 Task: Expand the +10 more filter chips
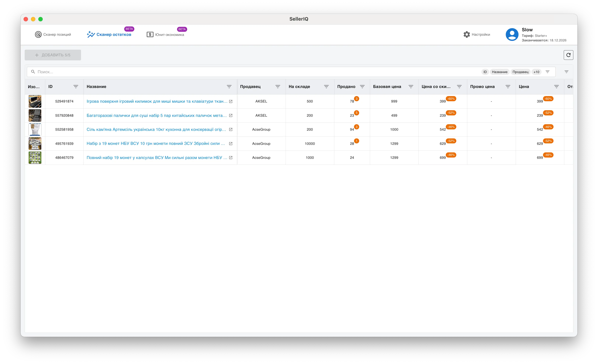pos(536,72)
